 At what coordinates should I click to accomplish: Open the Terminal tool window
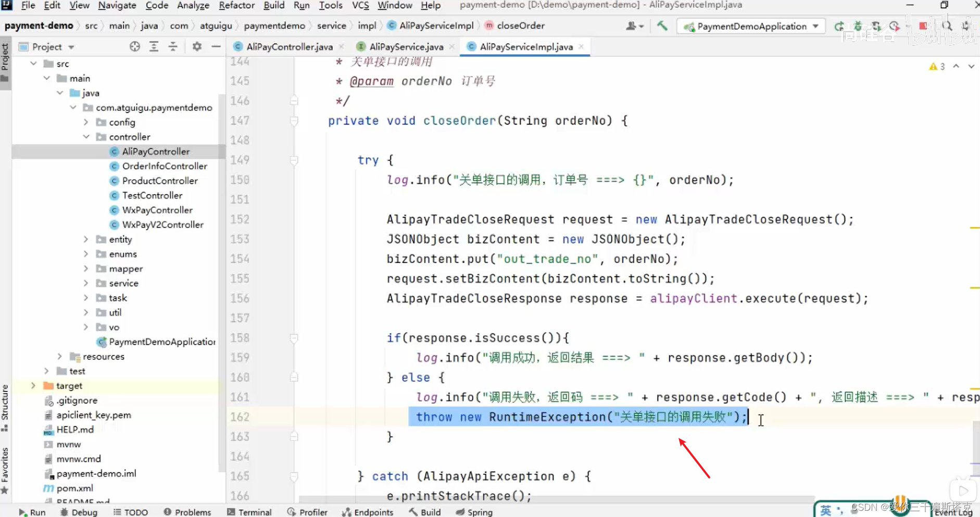(249, 512)
